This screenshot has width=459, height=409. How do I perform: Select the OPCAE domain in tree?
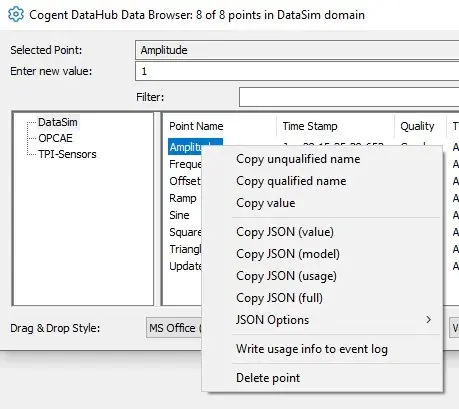pyautogui.click(x=55, y=138)
